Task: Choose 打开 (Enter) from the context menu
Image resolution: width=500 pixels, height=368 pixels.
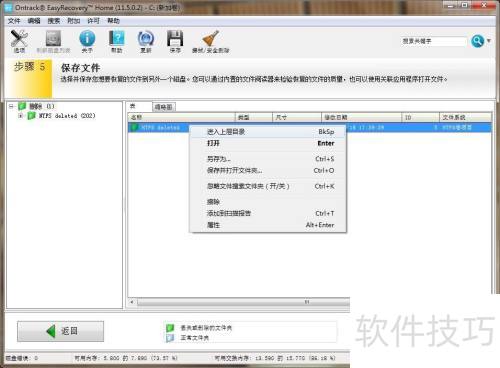Action: click(x=268, y=143)
